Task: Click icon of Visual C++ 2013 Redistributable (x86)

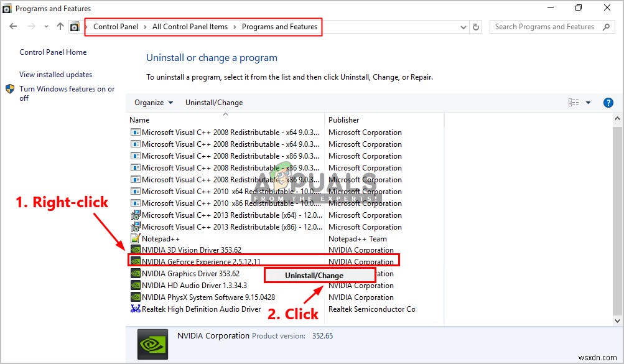Action: tap(135, 226)
